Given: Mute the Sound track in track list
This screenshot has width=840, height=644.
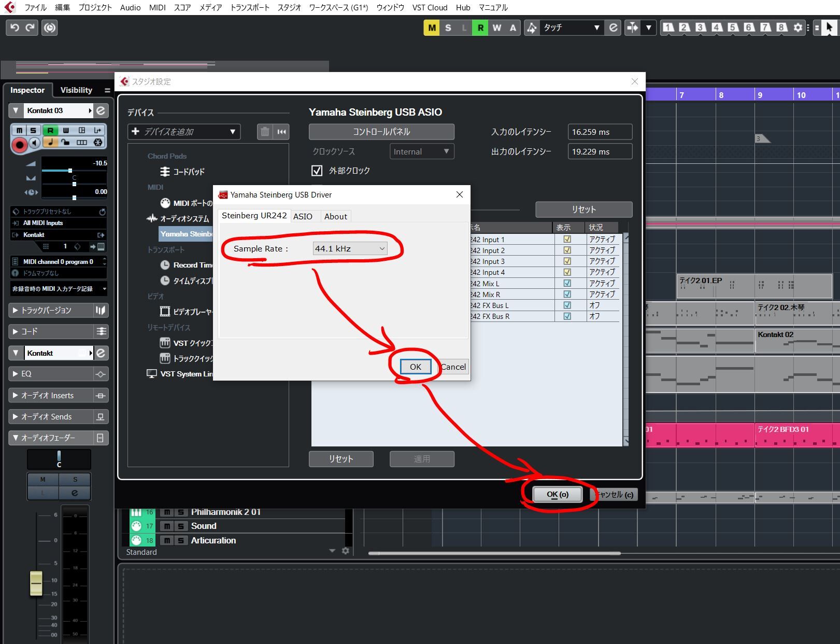Looking at the screenshot, I should [x=167, y=526].
